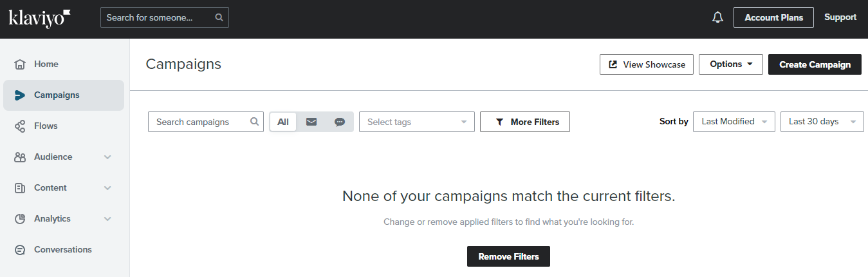This screenshot has width=868, height=277.
Task: Open the Last 30 days range dropdown
Action: point(822,121)
